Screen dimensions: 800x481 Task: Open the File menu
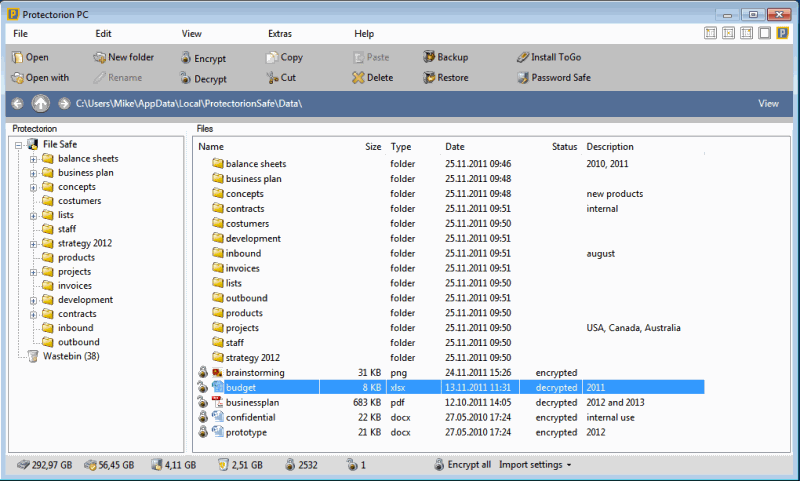[20, 34]
